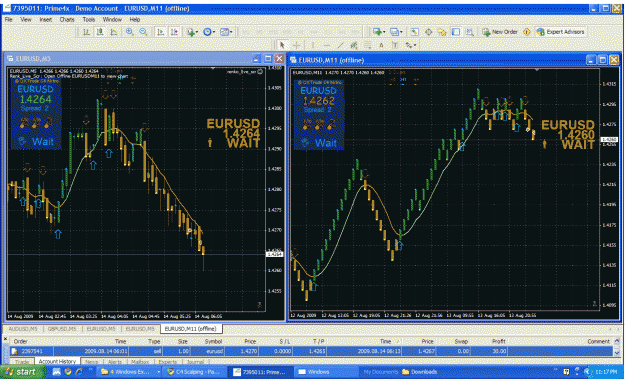Select the cursor arrow tool

[x=282, y=45]
